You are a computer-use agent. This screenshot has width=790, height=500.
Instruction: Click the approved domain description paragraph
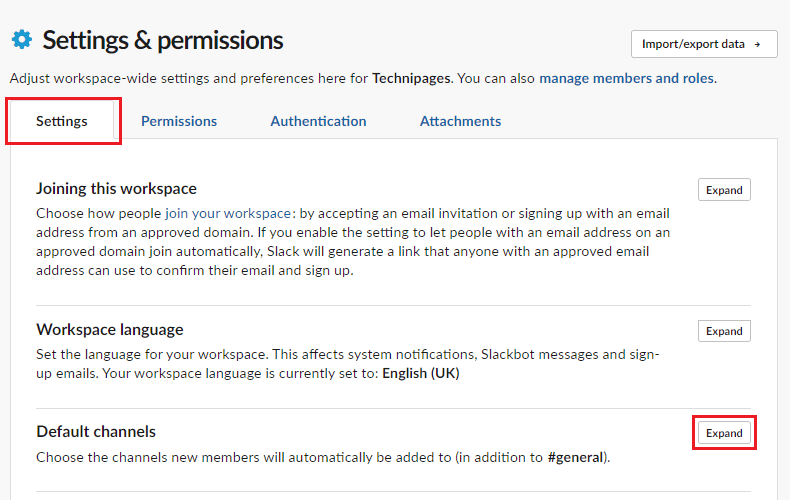point(353,242)
